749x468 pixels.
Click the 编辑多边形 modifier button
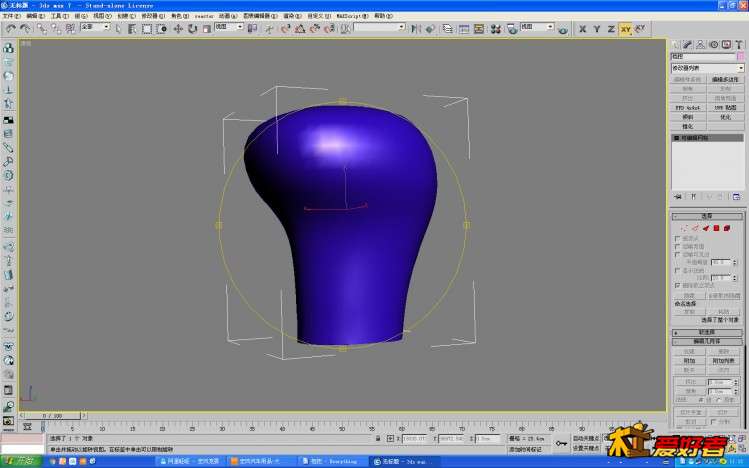(x=725, y=79)
